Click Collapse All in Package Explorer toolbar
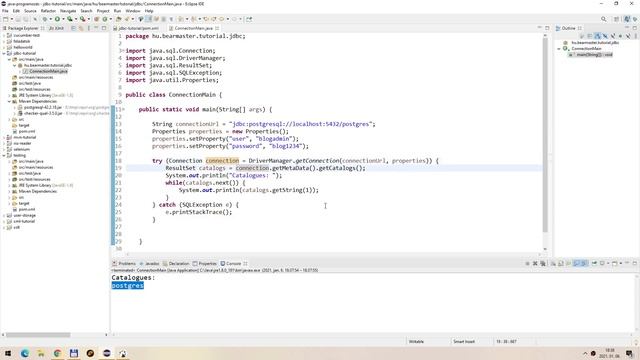640x360 pixels. (73, 28)
